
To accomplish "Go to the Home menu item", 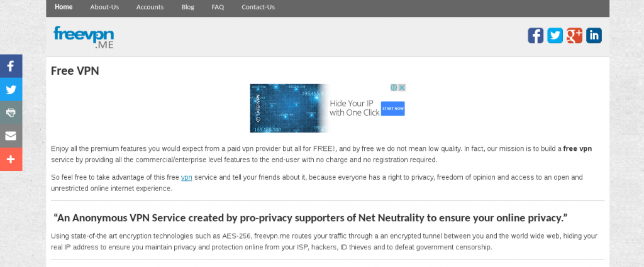I will coord(64,8).
